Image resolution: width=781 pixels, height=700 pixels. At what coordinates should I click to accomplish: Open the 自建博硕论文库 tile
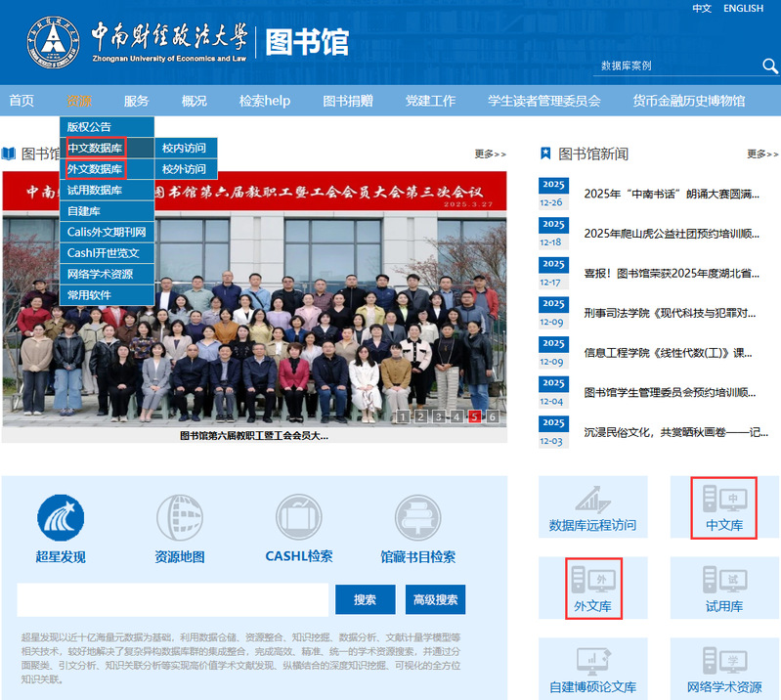(592, 669)
